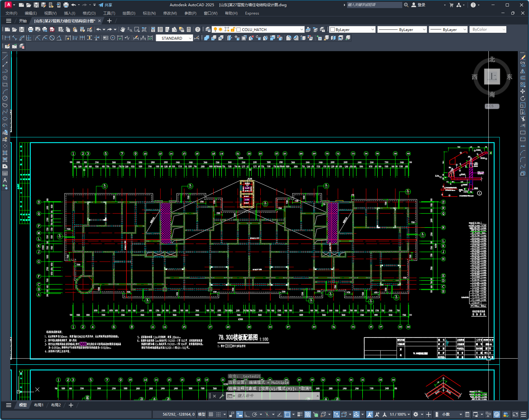Toggle polar tracking in status bar
The width and height of the screenshot is (529, 420).
click(x=255, y=414)
